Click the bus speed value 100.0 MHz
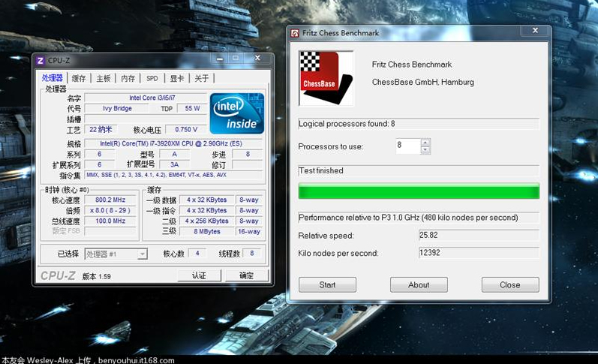 [x=110, y=221]
